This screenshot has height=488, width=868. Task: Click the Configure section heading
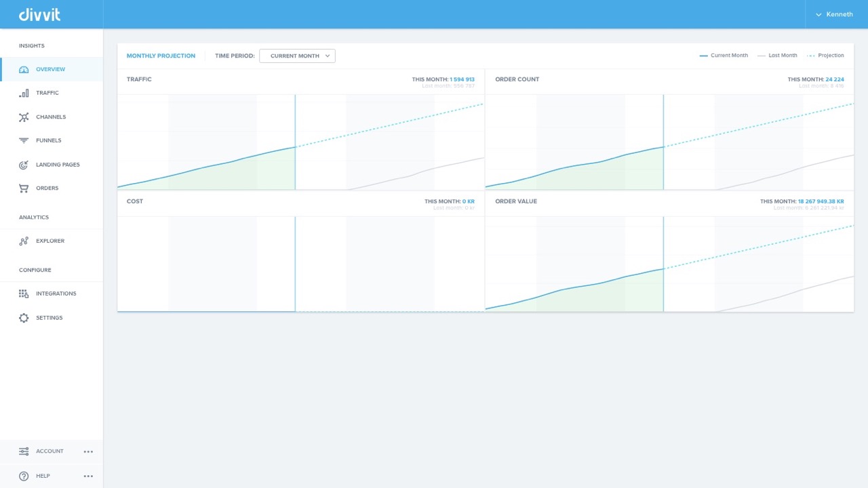(35, 270)
